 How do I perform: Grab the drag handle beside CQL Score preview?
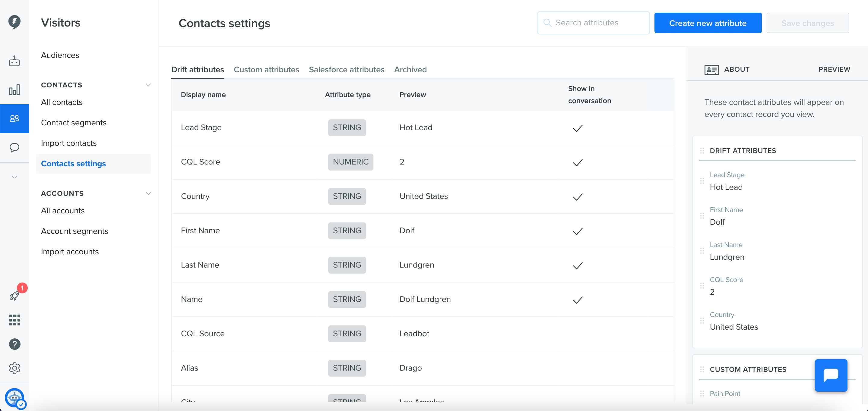pos(702,286)
